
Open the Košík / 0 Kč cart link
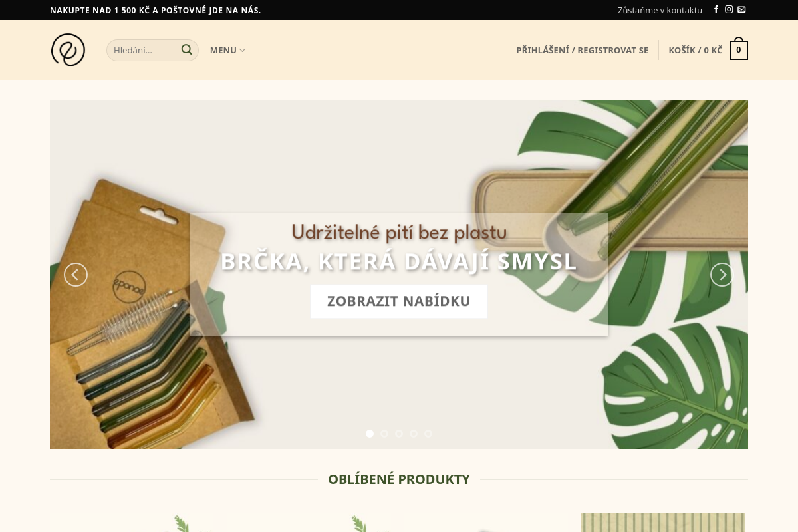696,50
